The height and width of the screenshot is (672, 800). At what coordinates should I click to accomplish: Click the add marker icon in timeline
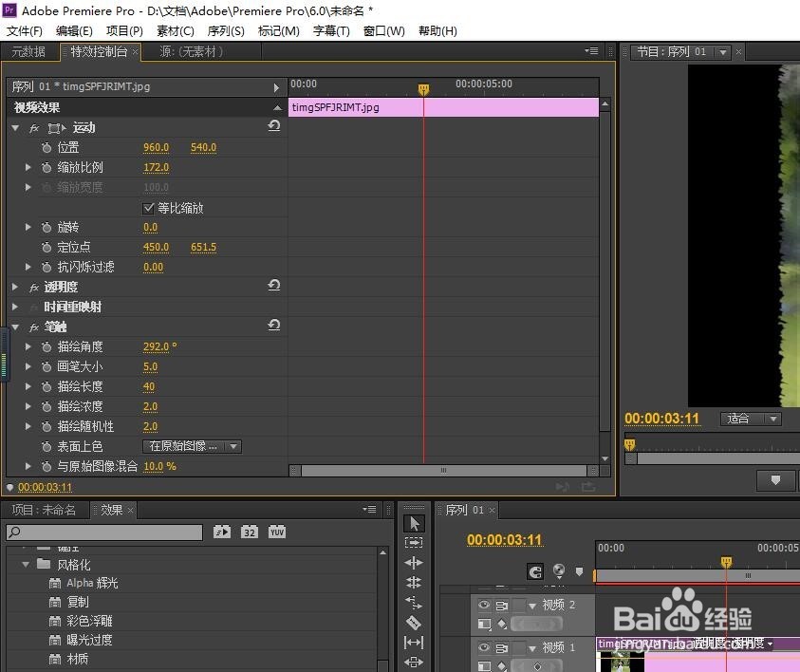(x=579, y=571)
